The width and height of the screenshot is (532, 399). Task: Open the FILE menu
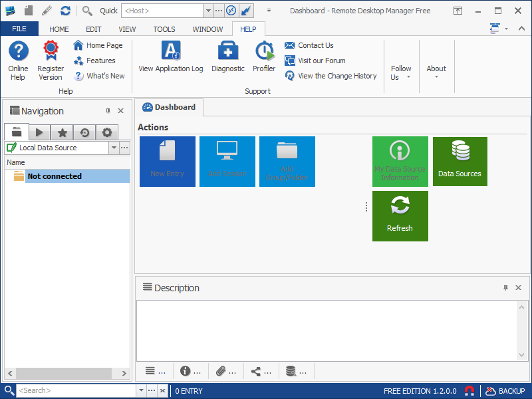click(19, 29)
